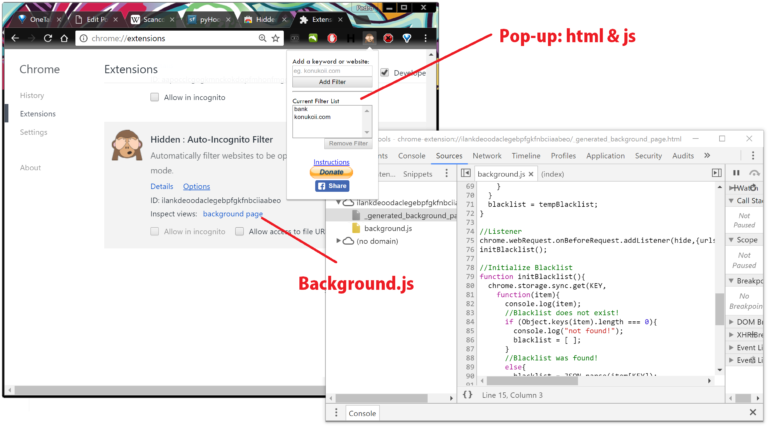Click the Facebook Share button
The height and width of the screenshot is (426, 768).
coord(332,186)
